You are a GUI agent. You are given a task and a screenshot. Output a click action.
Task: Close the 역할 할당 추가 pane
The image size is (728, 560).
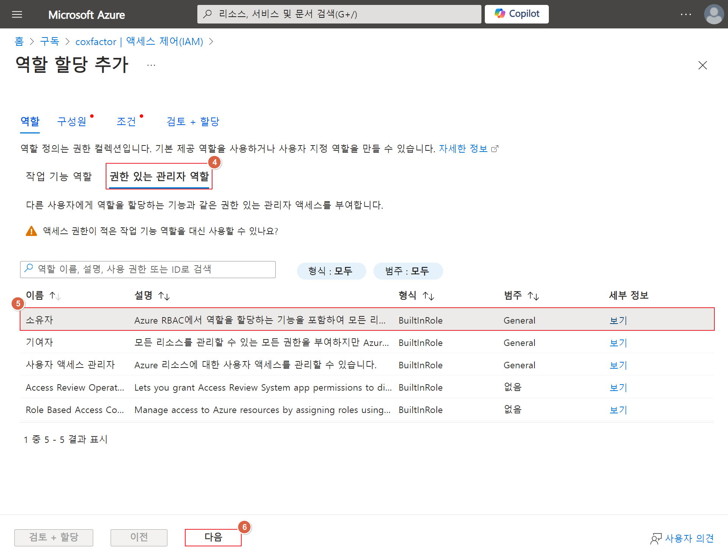coord(702,65)
